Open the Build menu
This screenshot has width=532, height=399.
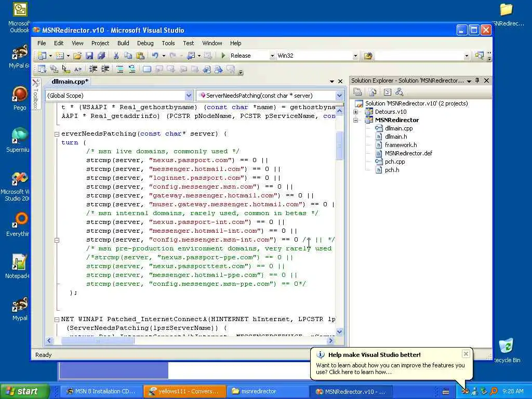tap(123, 43)
